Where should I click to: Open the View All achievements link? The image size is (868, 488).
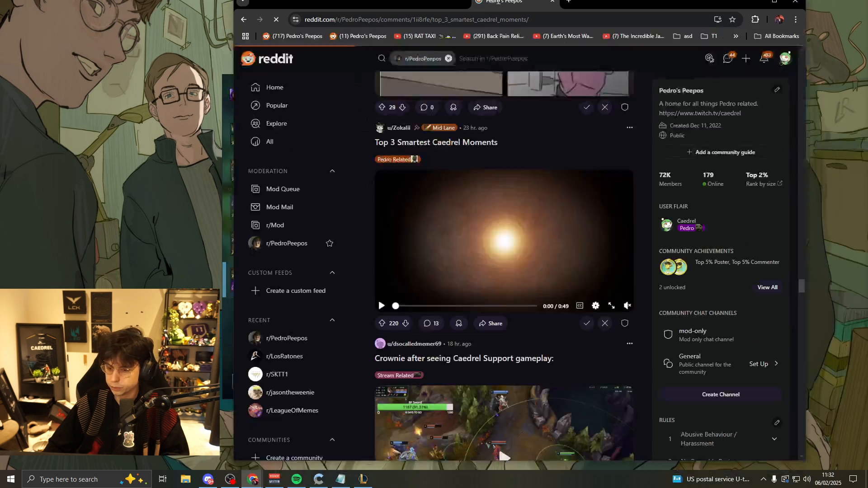[767, 287]
